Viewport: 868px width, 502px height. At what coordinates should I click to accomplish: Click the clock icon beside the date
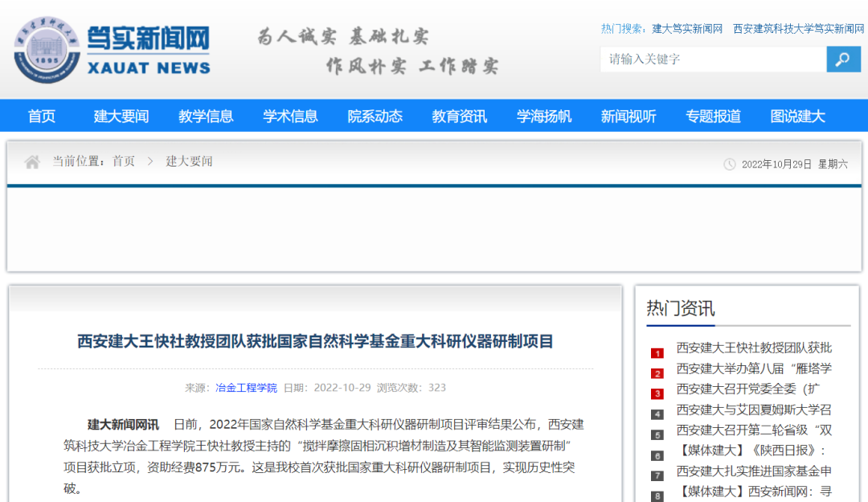pos(730,164)
